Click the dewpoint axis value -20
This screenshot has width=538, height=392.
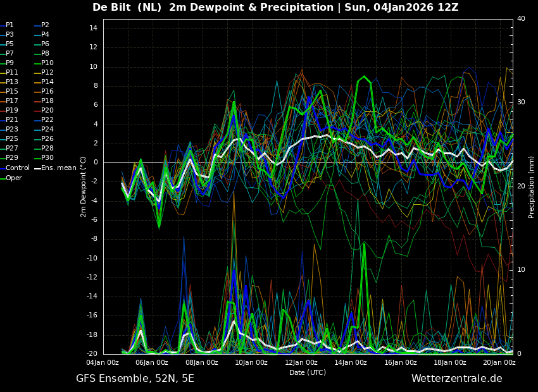coord(92,354)
